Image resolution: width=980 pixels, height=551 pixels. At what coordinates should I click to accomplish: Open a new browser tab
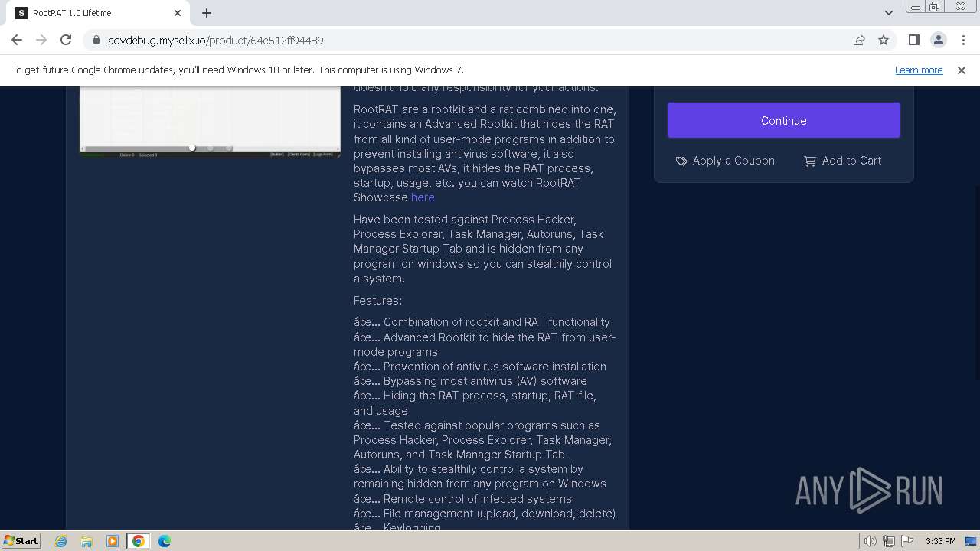(x=207, y=13)
